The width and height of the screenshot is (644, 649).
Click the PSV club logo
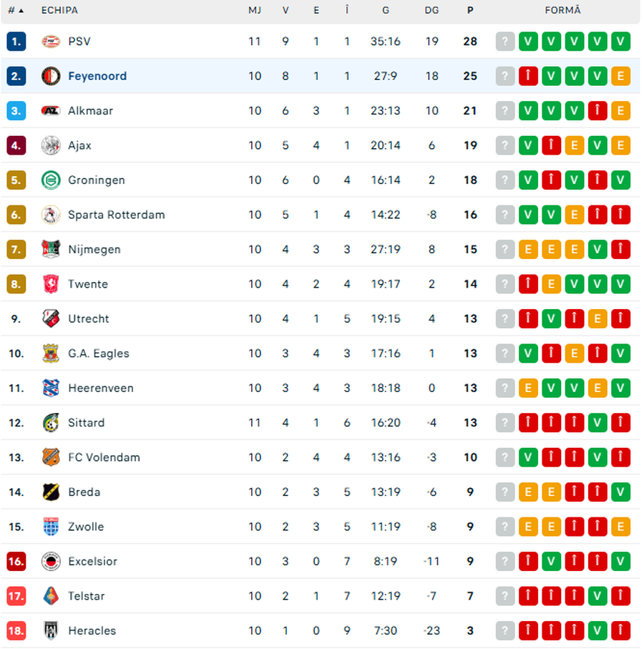pos(51,42)
